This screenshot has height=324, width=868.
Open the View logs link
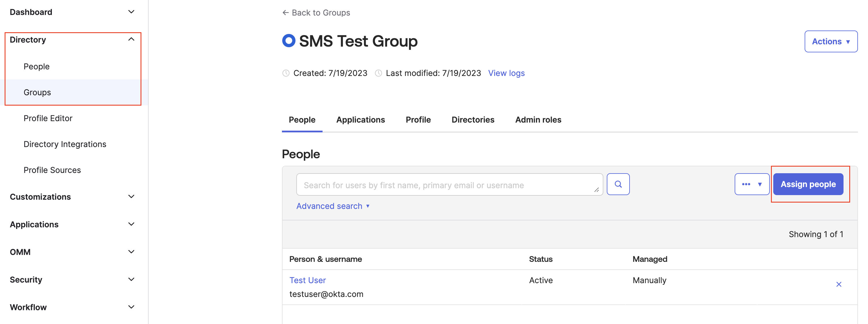506,73
